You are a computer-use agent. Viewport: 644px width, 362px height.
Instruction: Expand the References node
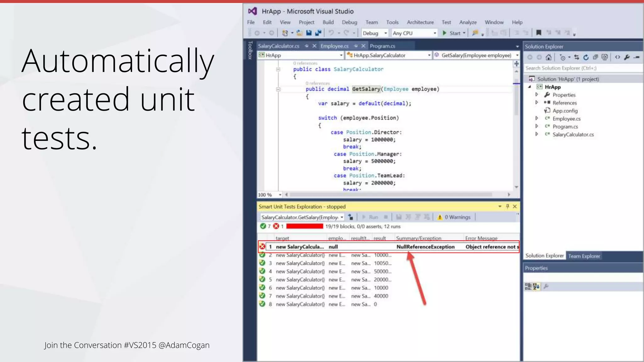coord(537,102)
